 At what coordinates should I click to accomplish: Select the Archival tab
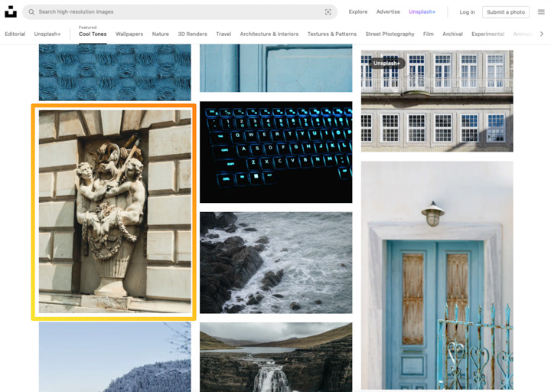tap(452, 34)
